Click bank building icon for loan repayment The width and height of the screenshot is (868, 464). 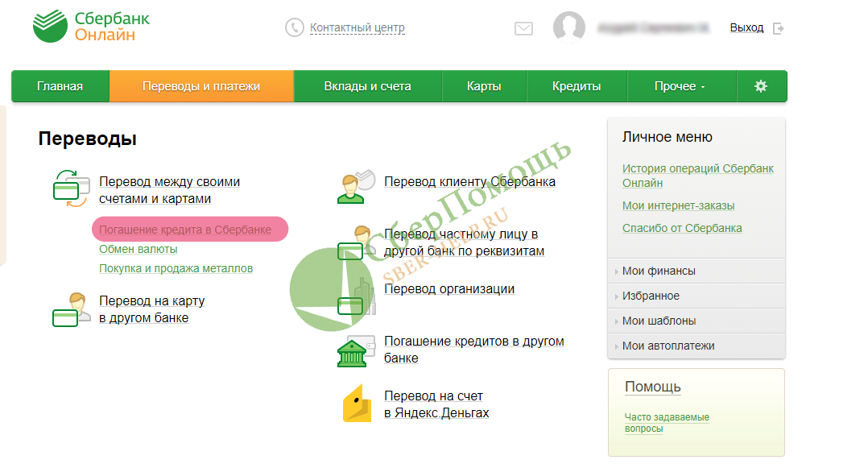pyautogui.click(x=357, y=351)
